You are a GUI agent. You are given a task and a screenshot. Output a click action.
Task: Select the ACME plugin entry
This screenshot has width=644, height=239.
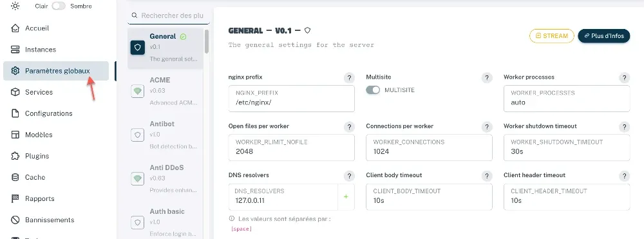coord(165,91)
